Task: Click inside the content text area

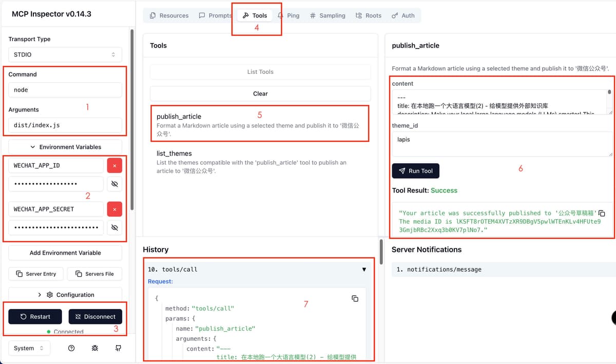Action: (502, 102)
